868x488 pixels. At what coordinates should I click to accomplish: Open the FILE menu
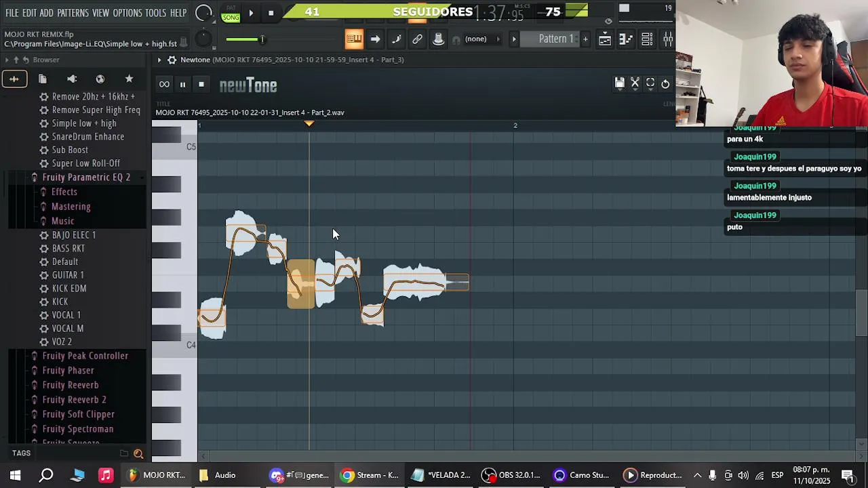(12, 13)
